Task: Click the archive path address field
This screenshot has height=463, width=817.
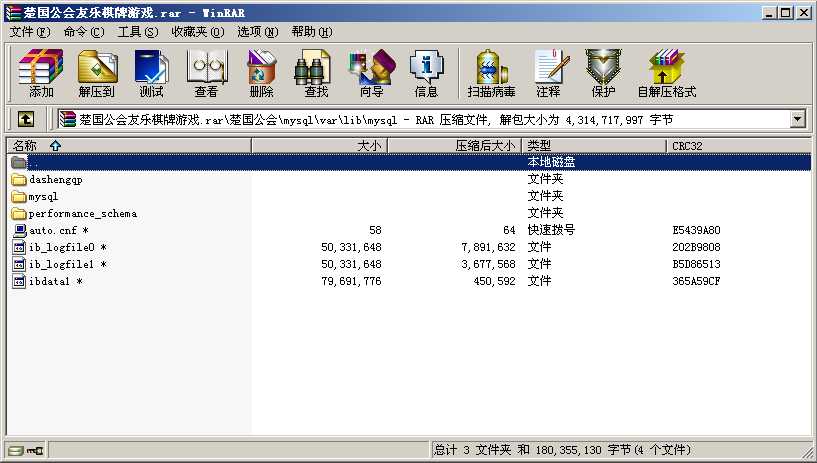Action: click(x=423, y=120)
